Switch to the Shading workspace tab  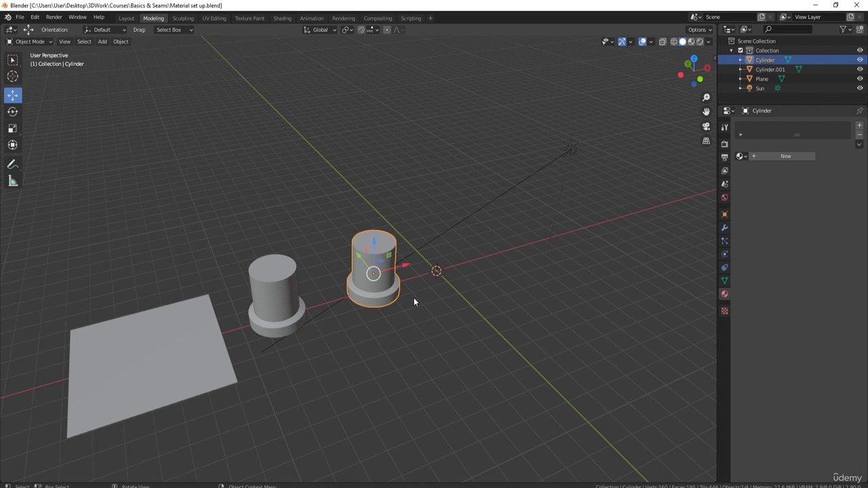pos(281,18)
